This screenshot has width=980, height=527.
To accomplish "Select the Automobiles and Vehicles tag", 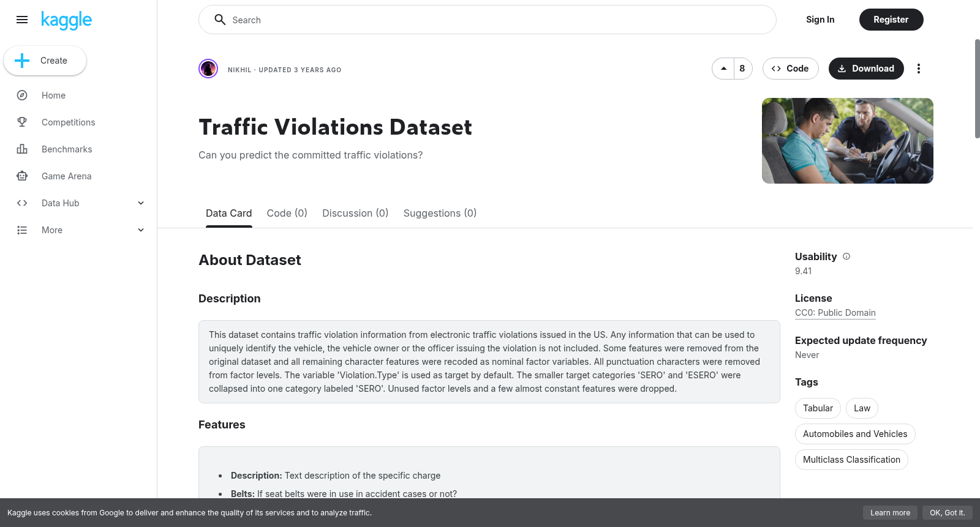I will click(855, 434).
